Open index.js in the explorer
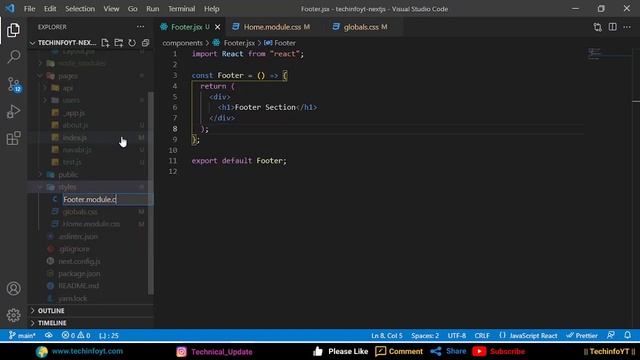640x360 pixels. (x=74, y=138)
